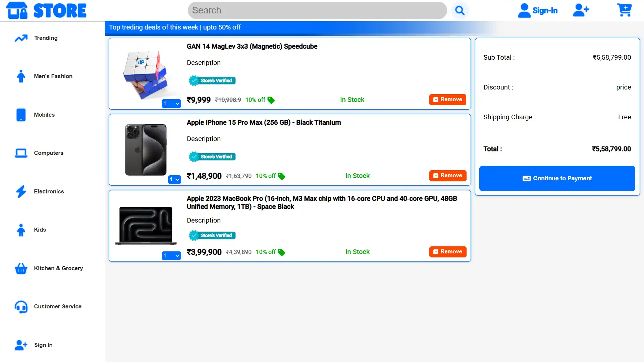The width and height of the screenshot is (644, 362).
Task: Select Computers in the sidebar
Action: (x=49, y=153)
